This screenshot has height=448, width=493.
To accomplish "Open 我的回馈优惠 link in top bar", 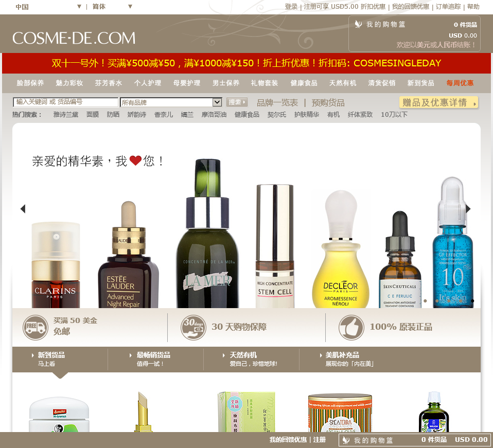I will point(411,7).
